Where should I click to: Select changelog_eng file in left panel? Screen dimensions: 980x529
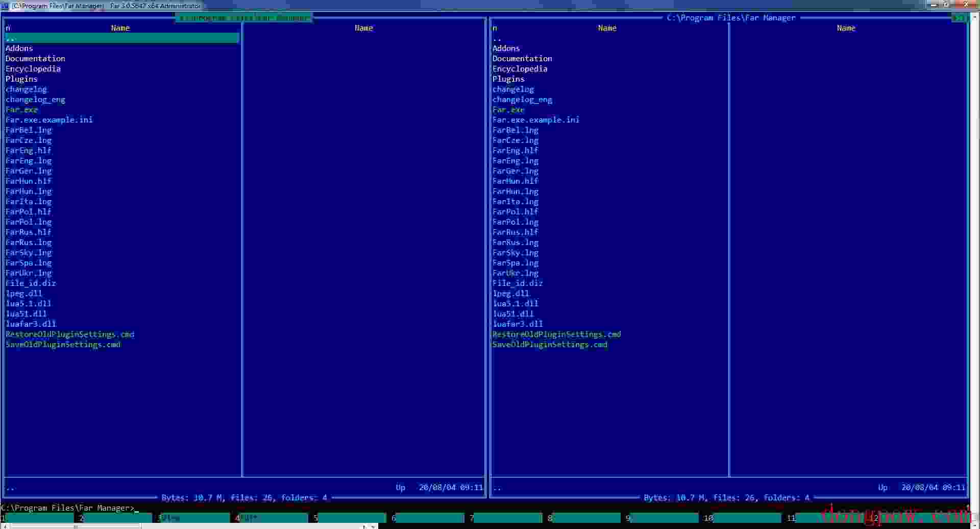click(x=35, y=100)
